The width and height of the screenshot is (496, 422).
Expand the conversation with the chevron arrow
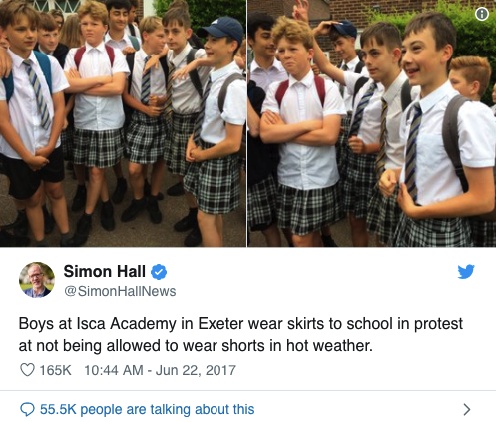coord(467,409)
